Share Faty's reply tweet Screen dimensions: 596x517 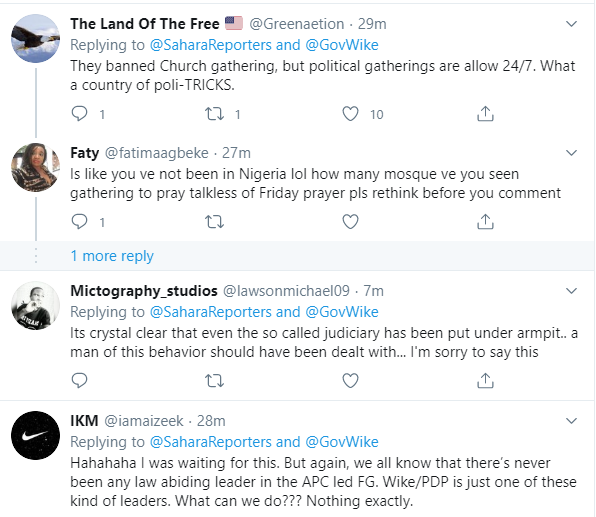tap(485, 222)
